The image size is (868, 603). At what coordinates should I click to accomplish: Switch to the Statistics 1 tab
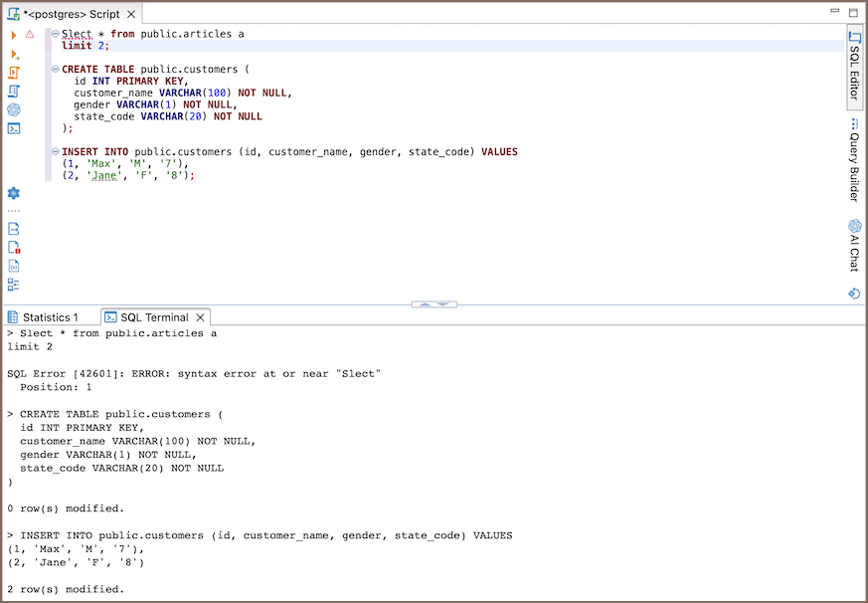click(50, 317)
